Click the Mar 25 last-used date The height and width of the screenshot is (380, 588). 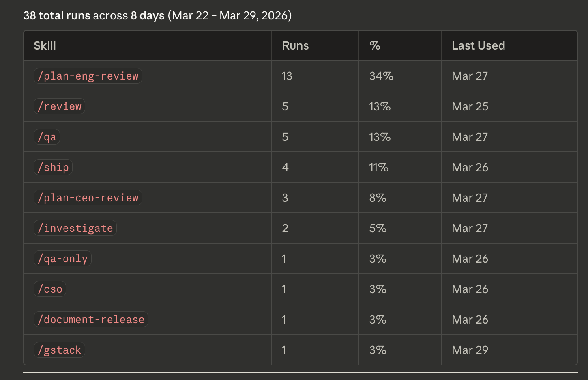click(470, 106)
